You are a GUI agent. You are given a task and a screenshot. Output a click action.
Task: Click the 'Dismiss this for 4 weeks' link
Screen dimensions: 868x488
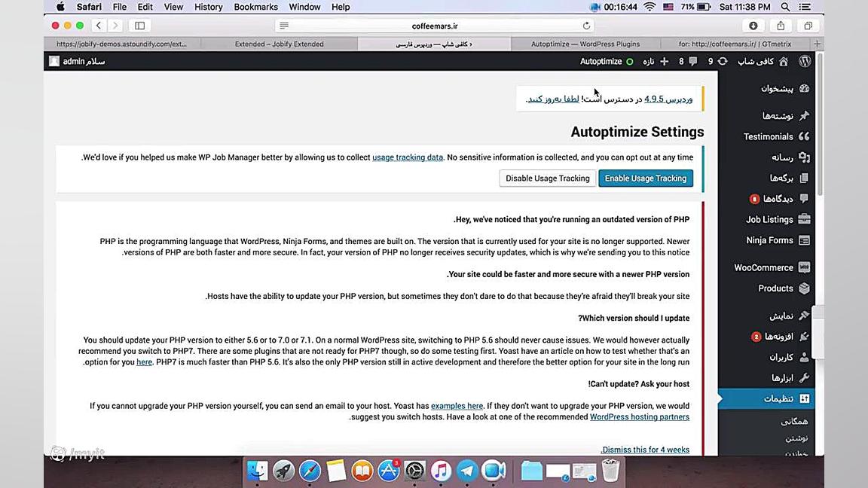coord(646,450)
